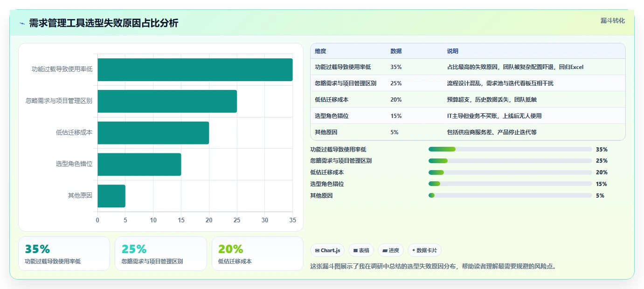
Task: Click the page title 需求管理工具选型失败原因占比分析
Action: click(x=104, y=23)
